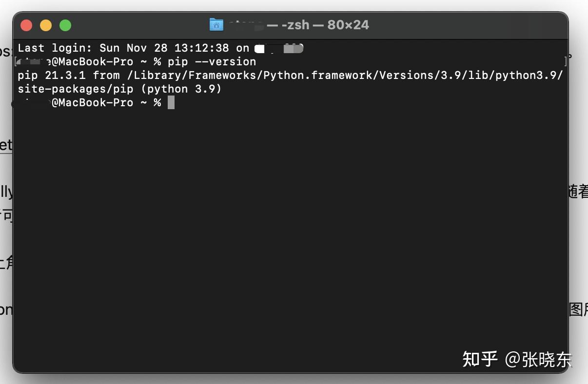Viewport: 588px width, 384px height.
Task: Click the blue home folder proxy icon
Action: click(216, 24)
